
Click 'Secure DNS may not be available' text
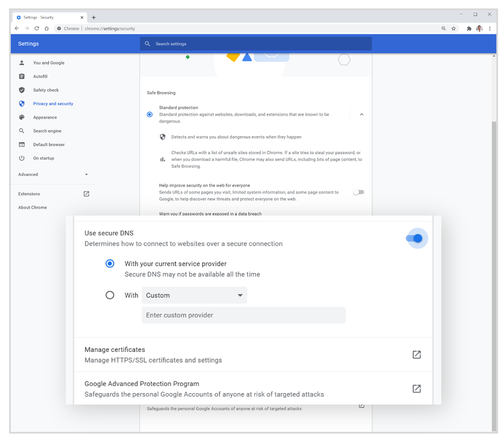click(192, 275)
